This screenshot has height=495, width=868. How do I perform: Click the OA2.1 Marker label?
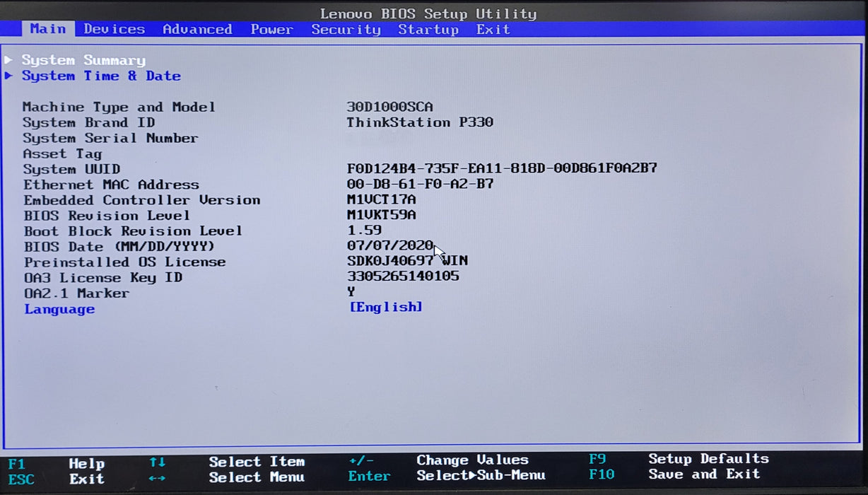76,293
